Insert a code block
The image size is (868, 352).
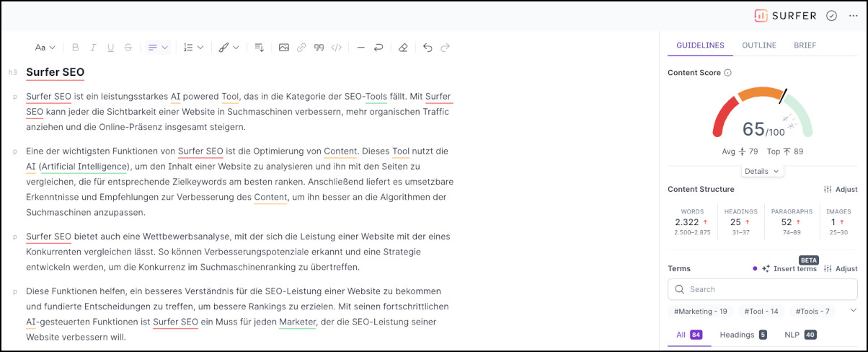[x=336, y=48]
